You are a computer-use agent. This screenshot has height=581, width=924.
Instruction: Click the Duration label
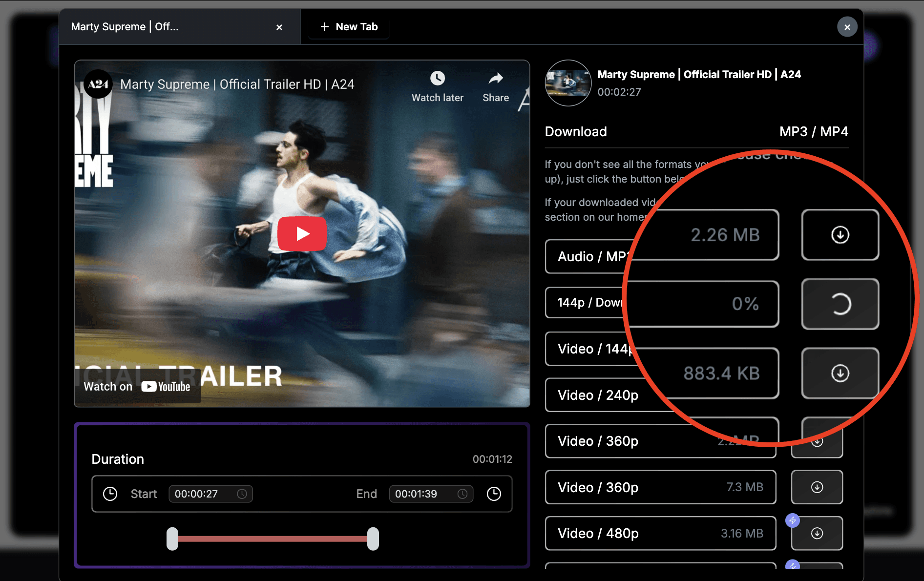118,459
